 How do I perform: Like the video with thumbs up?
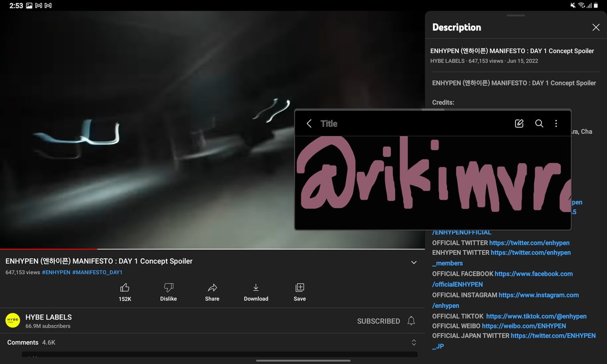point(125,288)
